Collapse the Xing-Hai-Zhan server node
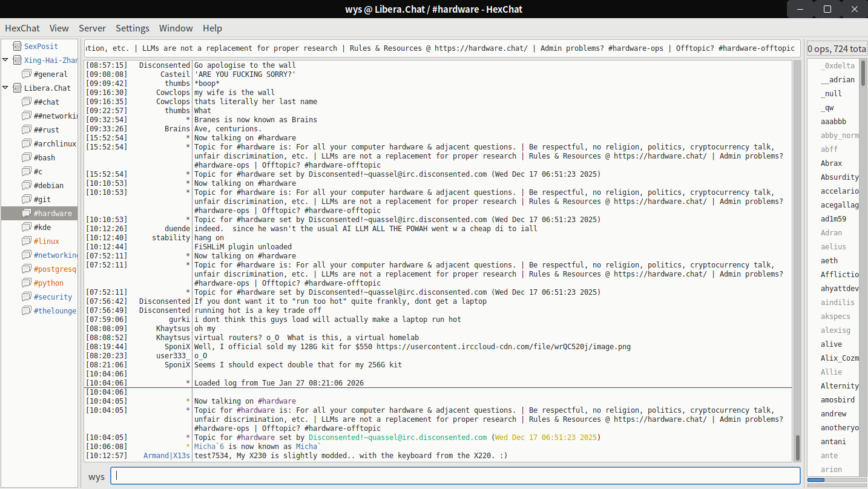 point(5,60)
